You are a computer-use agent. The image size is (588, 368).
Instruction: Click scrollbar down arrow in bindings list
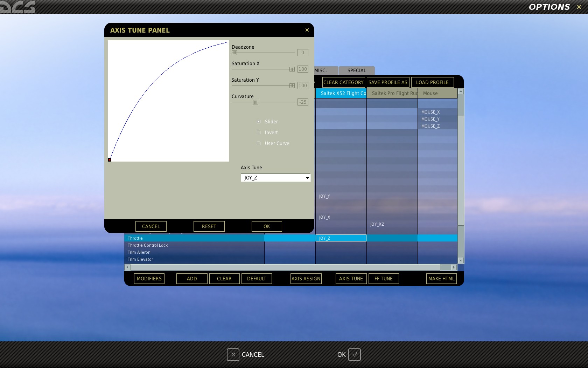pos(461,260)
